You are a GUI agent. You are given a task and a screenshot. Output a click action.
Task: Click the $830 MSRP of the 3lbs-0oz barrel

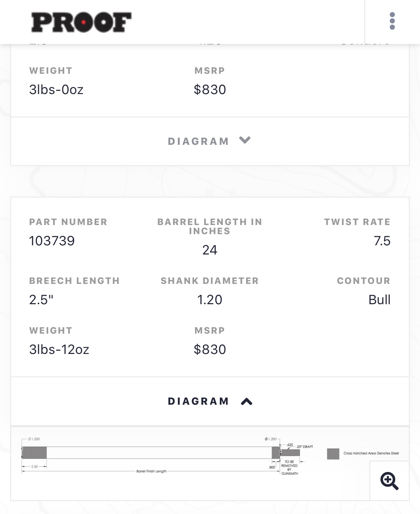pyautogui.click(x=210, y=90)
